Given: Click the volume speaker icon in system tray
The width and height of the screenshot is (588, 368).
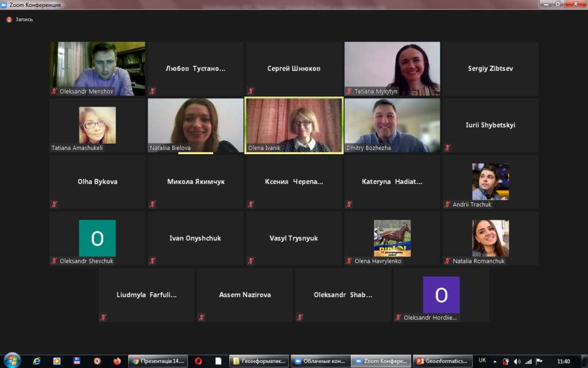Looking at the screenshot, I should (517, 361).
